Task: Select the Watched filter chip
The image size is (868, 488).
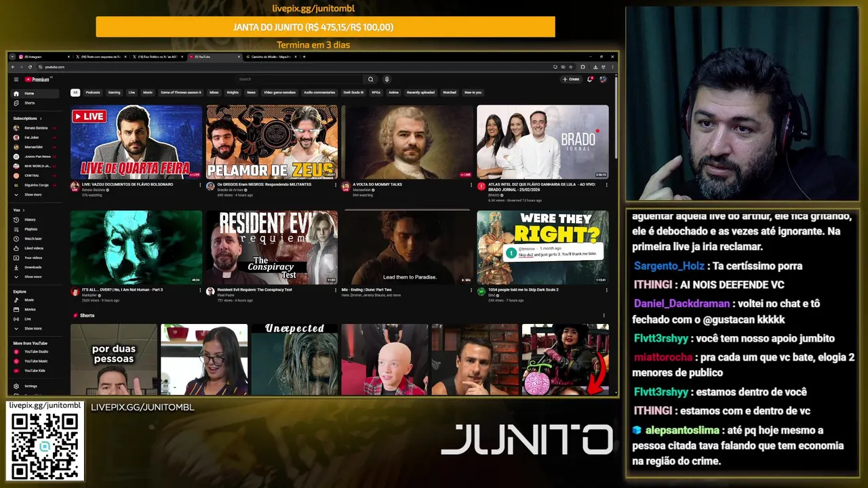Action: [450, 92]
